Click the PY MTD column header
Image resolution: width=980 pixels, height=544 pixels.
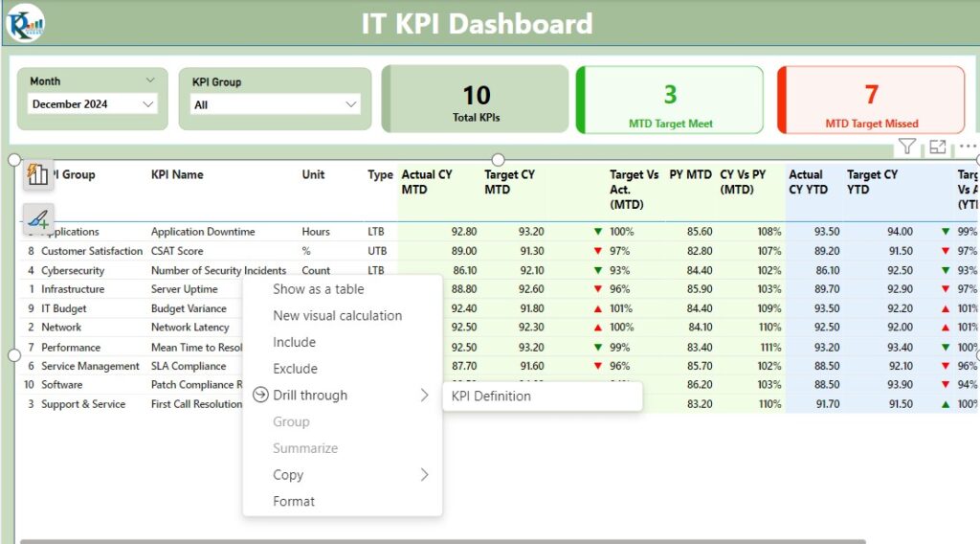pyautogui.click(x=690, y=174)
